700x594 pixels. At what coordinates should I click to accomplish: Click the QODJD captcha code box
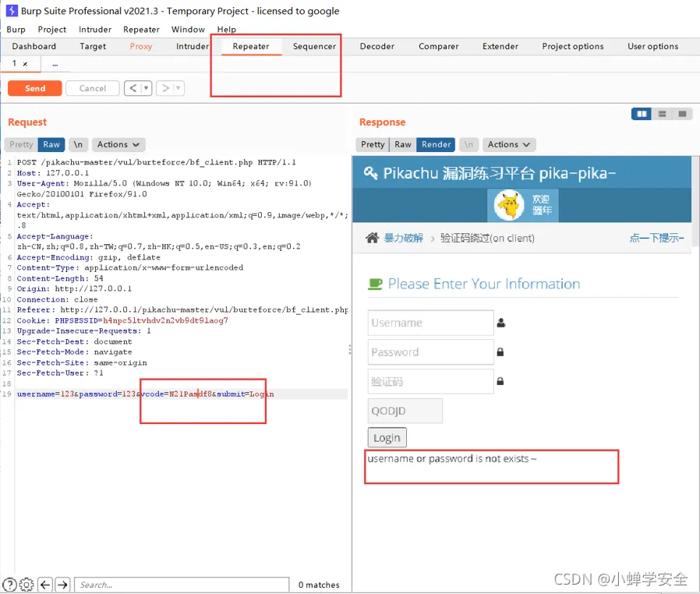point(405,411)
